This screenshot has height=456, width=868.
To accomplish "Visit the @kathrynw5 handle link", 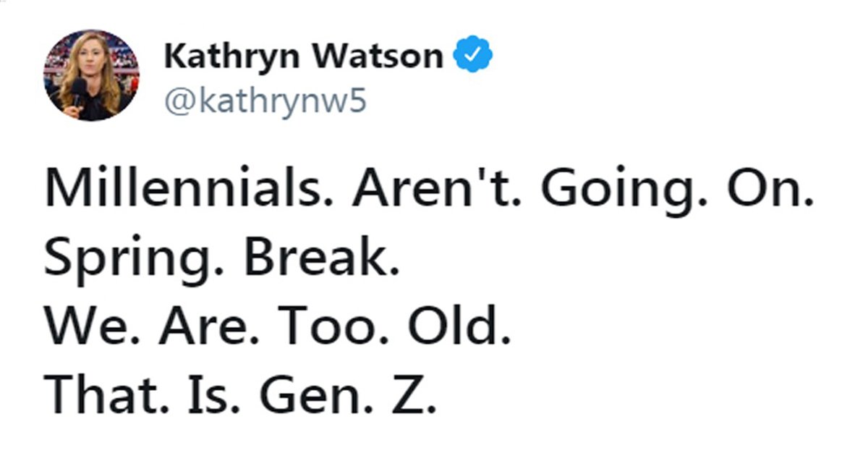I will pyautogui.click(x=265, y=102).
